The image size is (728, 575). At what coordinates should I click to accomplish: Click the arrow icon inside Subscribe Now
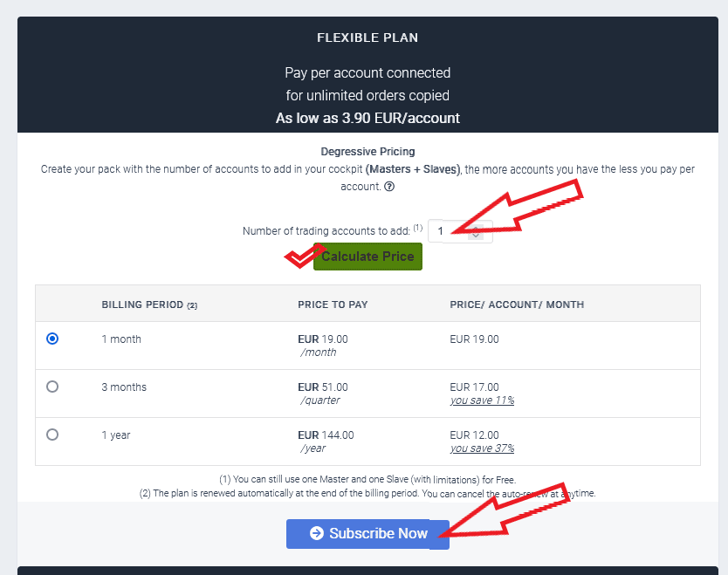[317, 533]
